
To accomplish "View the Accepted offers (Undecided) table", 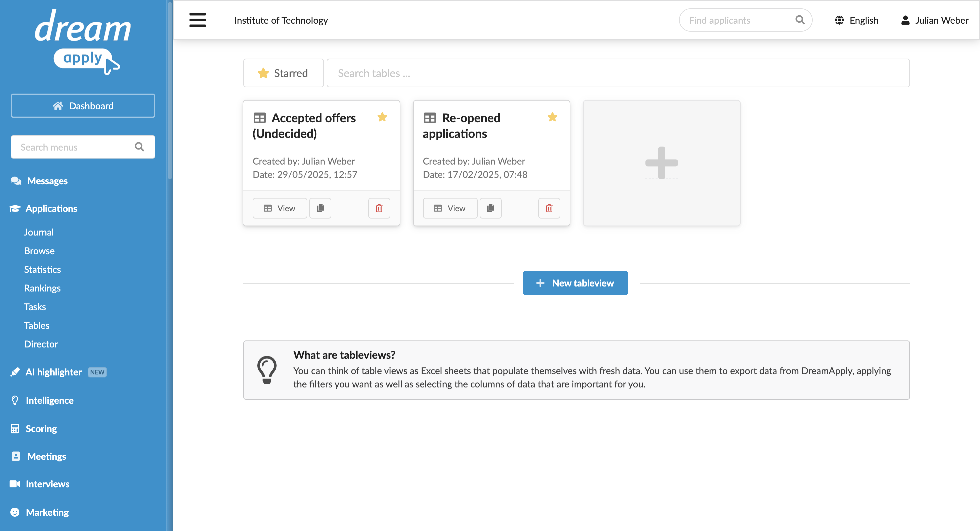I will click(x=280, y=208).
